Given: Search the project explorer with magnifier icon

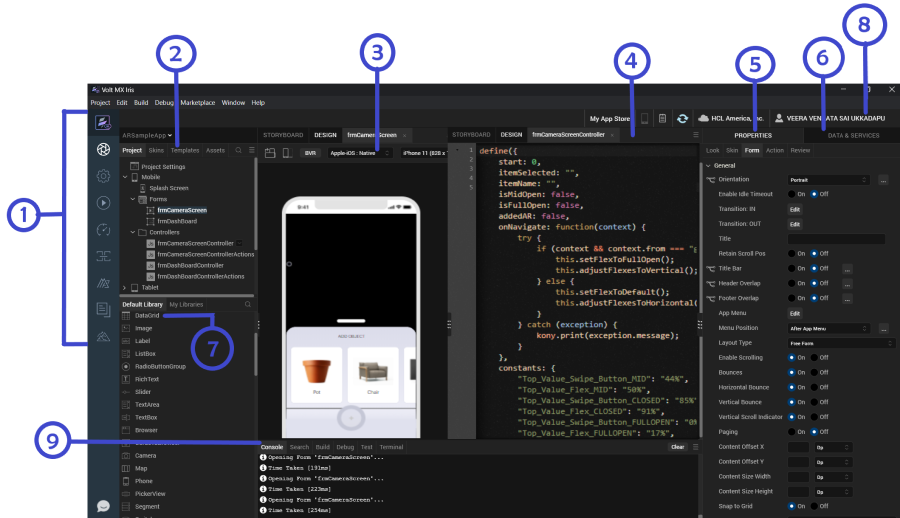Looking at the screenshot, I should click(238, 150).
